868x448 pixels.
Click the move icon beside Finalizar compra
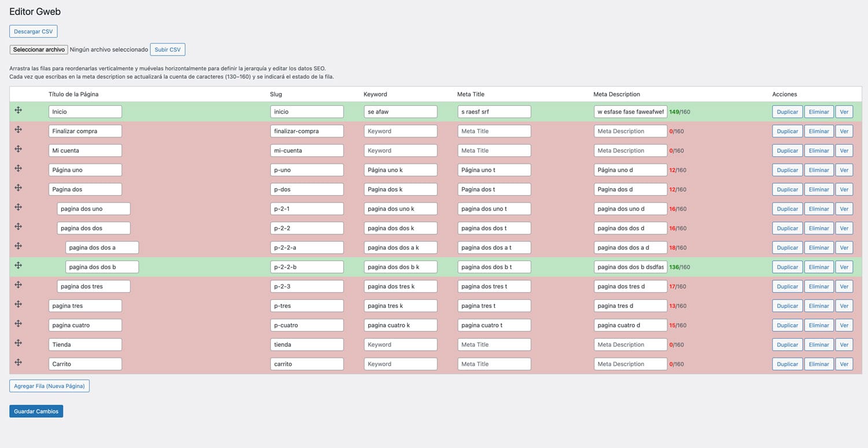pos(19,130)
